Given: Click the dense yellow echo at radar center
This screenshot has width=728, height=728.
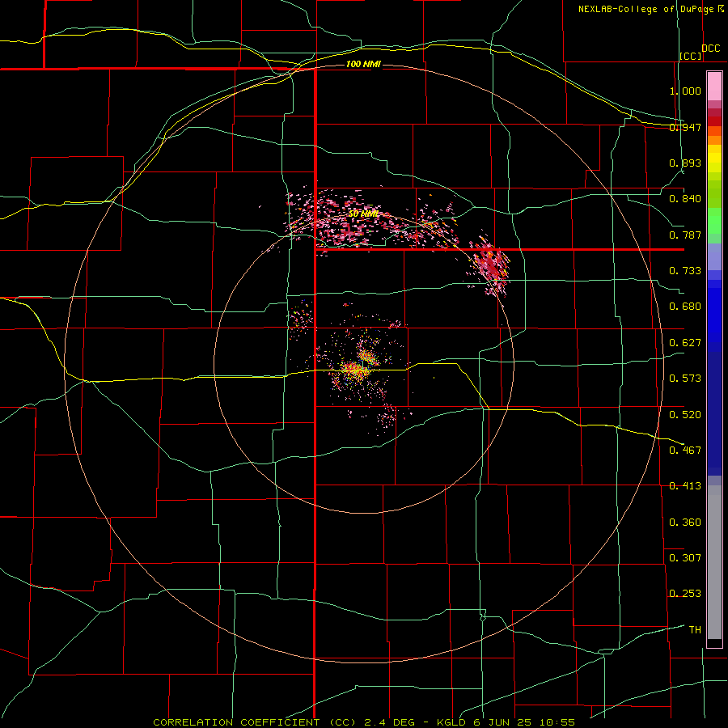Looking at the screenshot, I should 355,371.
